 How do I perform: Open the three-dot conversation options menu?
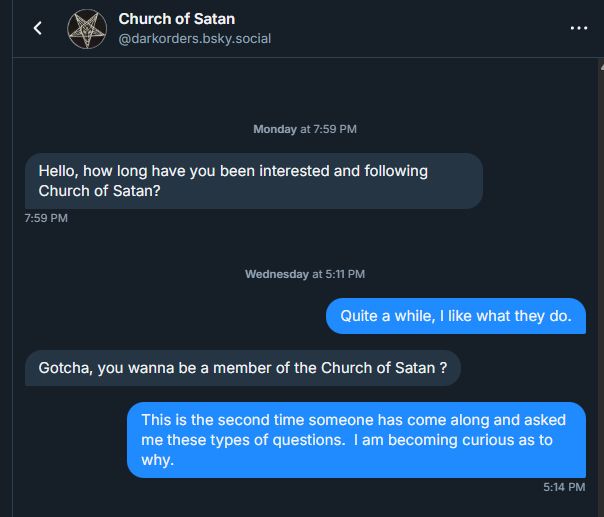pyautogui.click(x=578, y=28)
